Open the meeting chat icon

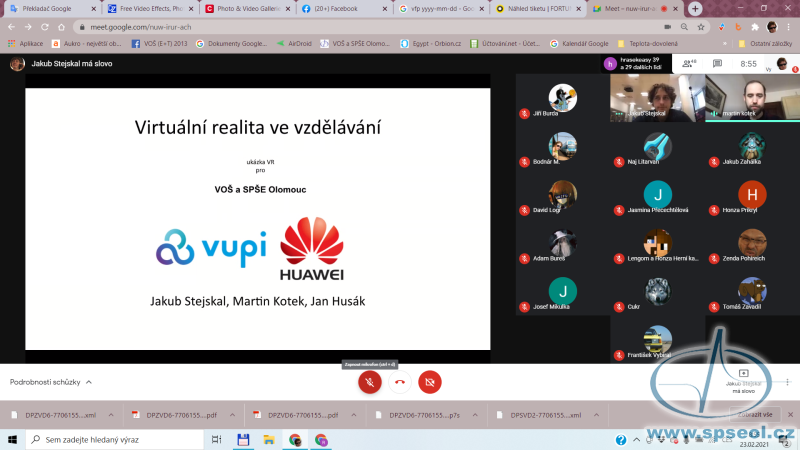pyautogui.click(x=717, y=63)
